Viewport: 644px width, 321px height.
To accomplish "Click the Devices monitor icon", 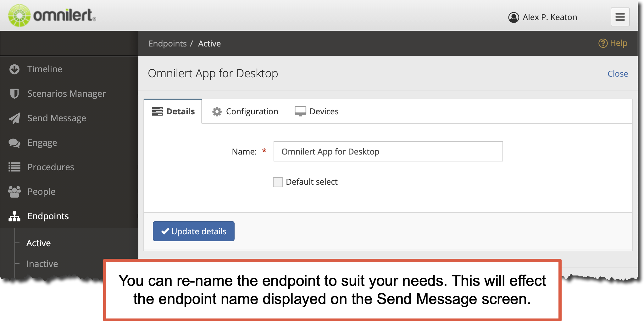I will [300, 112].
